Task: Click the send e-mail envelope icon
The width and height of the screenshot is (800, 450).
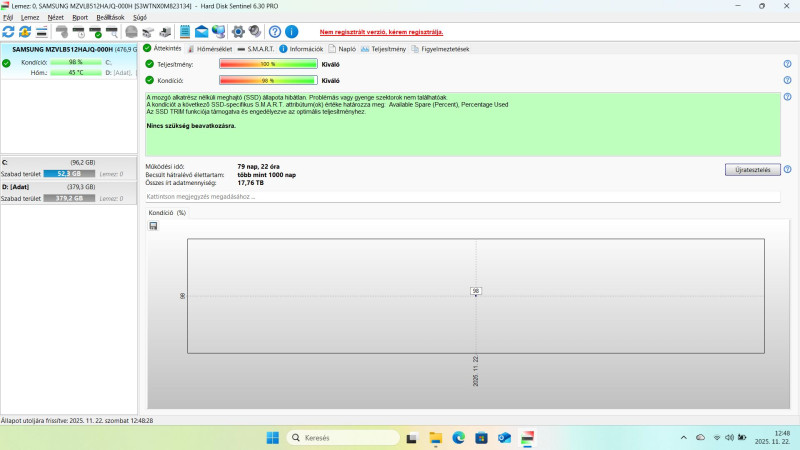Action: tap(202, 32)
